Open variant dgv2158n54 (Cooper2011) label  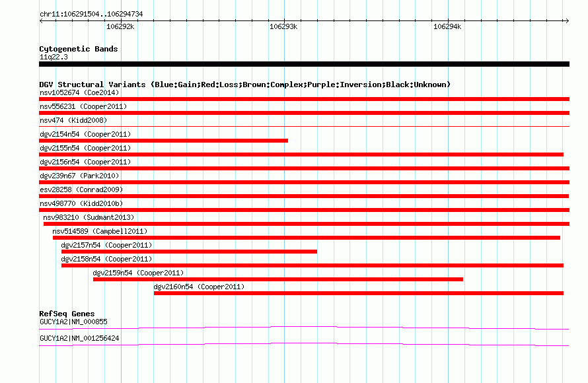106,259
